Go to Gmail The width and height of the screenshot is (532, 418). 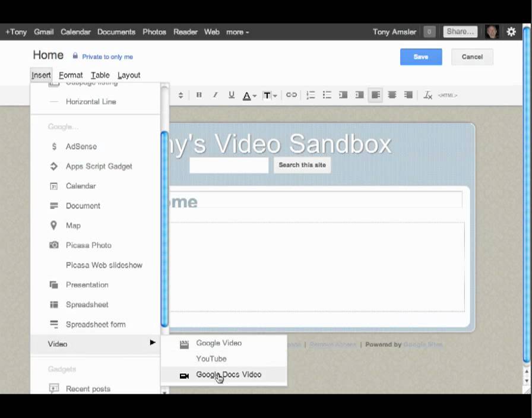[44, 32]
